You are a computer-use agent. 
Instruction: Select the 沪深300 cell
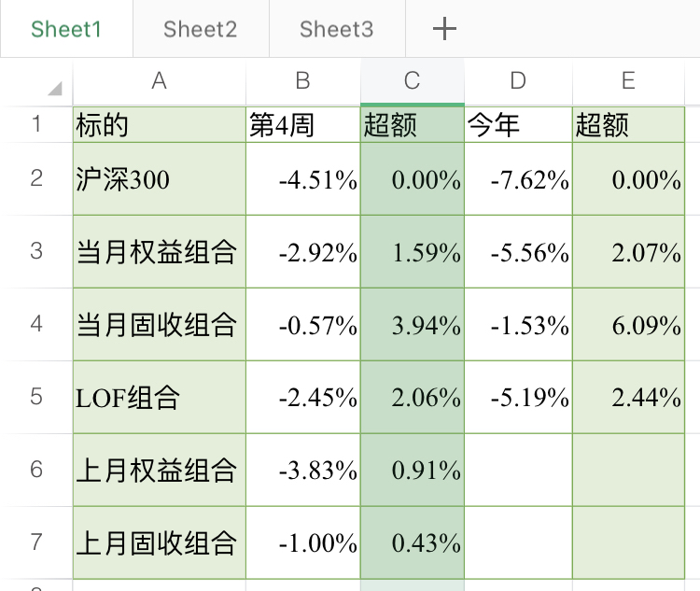pyautogui.click(x=159, y=179)
